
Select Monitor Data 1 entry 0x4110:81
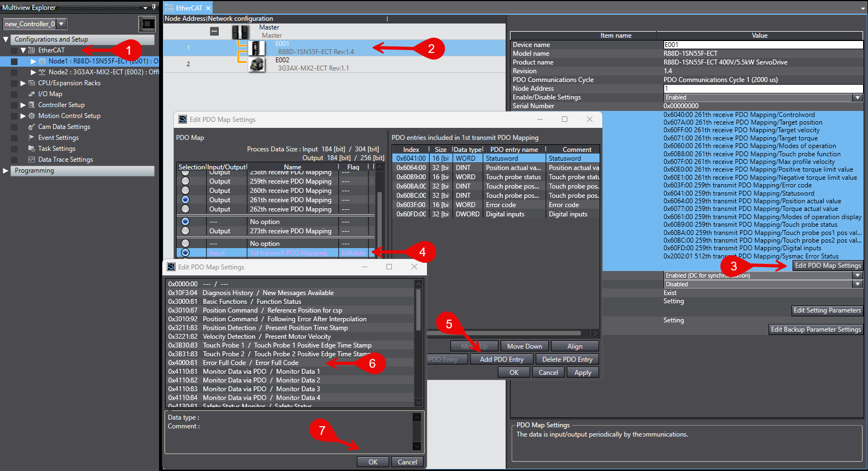click(290, 372)
